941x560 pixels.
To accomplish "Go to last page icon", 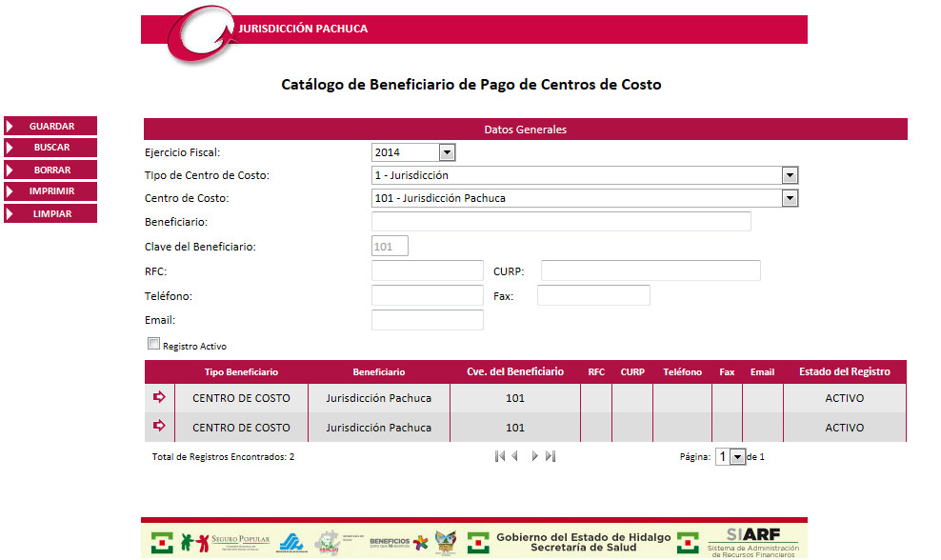I will (551, 456).
